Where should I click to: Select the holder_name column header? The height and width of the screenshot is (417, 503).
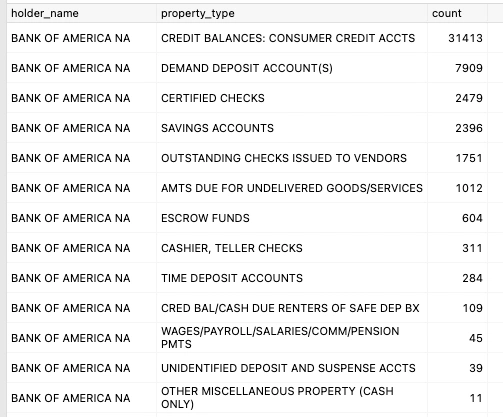click(81, 13)
